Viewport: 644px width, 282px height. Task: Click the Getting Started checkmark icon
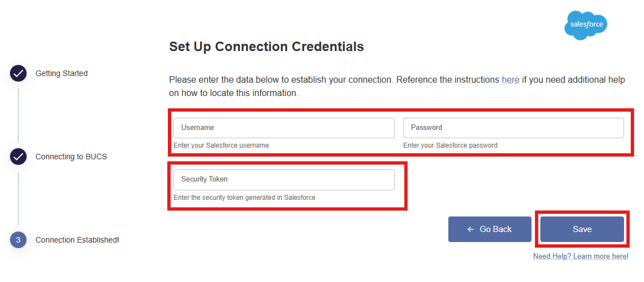click(x=18, y=73)
